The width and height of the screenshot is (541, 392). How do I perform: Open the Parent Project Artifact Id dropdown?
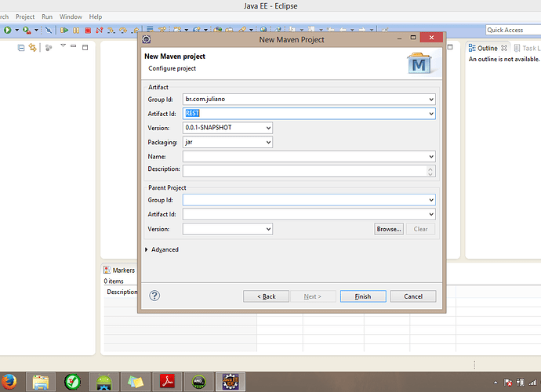pyautogui.click(x=431, y=214)
